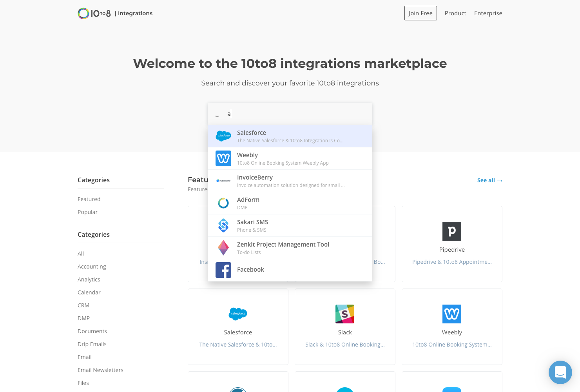Viewport: 580px width, 392px height.
Task: Click the Salesforce cloud icon in search results
Action: [223, 136]
